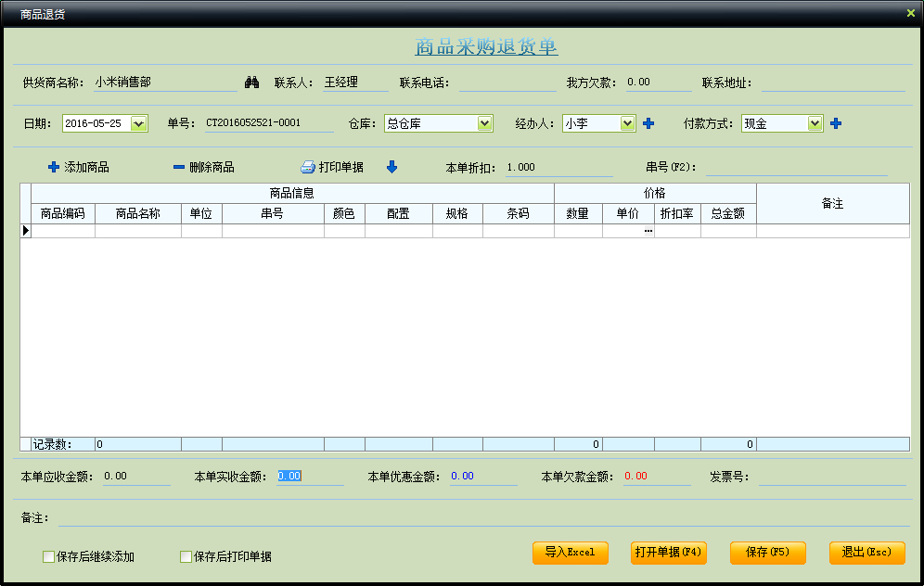Click the 商品名称 column header
924x586 pixels.
point(138,214)
